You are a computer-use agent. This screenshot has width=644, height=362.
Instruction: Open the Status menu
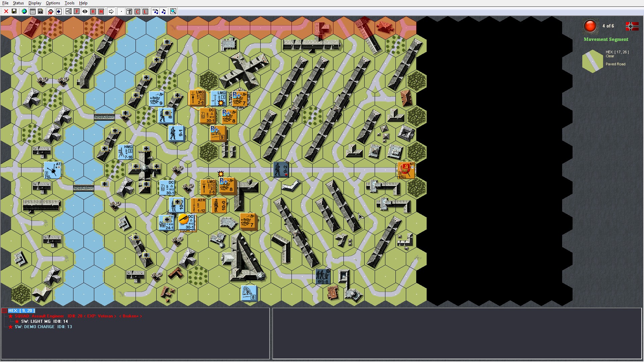click(18, 3)
